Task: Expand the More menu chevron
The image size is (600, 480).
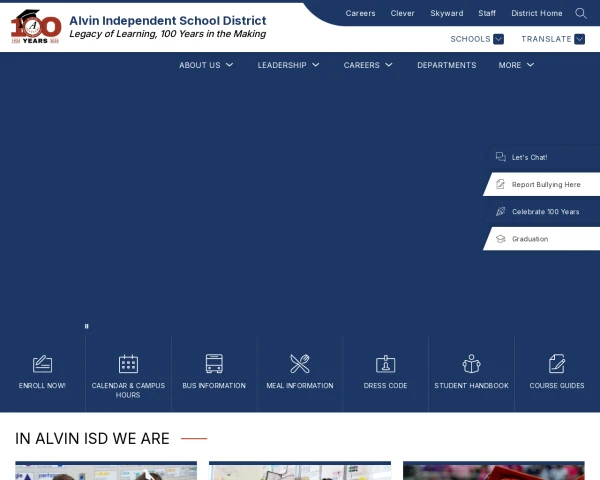Action: tap(530, 65)
